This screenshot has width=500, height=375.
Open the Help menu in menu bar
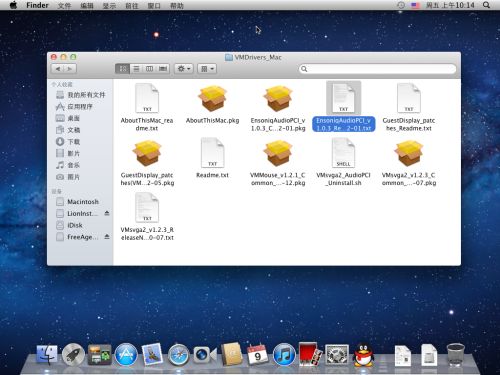click(177, 5)
